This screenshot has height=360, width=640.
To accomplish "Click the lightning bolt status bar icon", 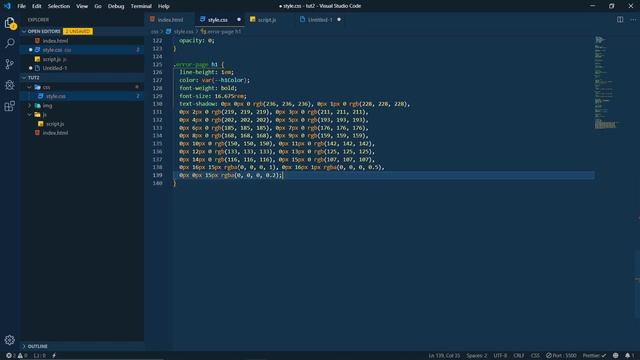I will 54,356.
